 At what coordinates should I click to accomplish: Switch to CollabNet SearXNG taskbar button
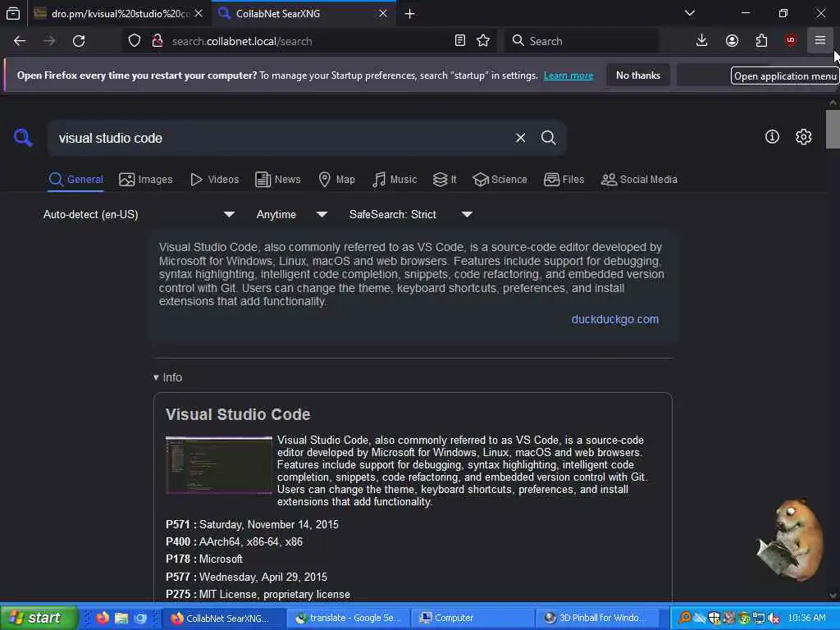pyautogui.click(x=223, y=618)
